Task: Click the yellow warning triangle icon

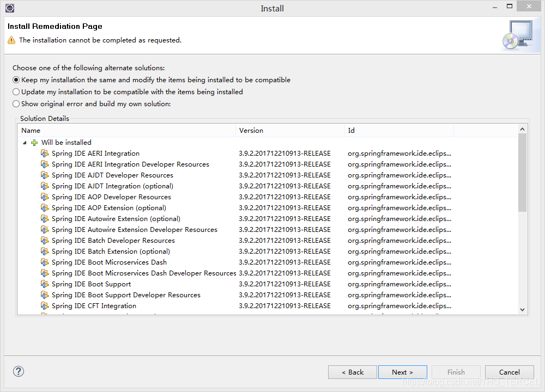Action: tap(11, 40)
